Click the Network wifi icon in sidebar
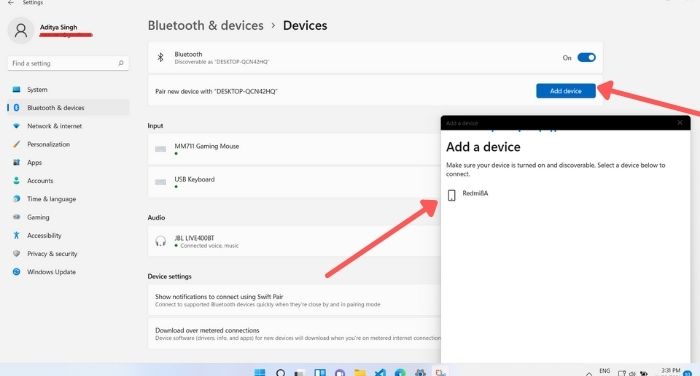This screenshot has width=700, height=376. click(x=17, y=126)
